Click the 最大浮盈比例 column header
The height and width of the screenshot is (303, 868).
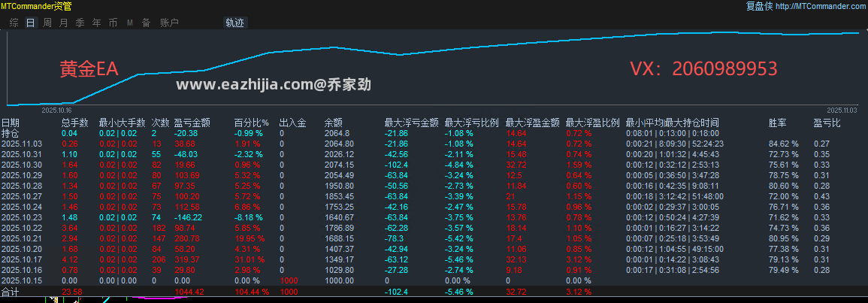click(593, 123)
